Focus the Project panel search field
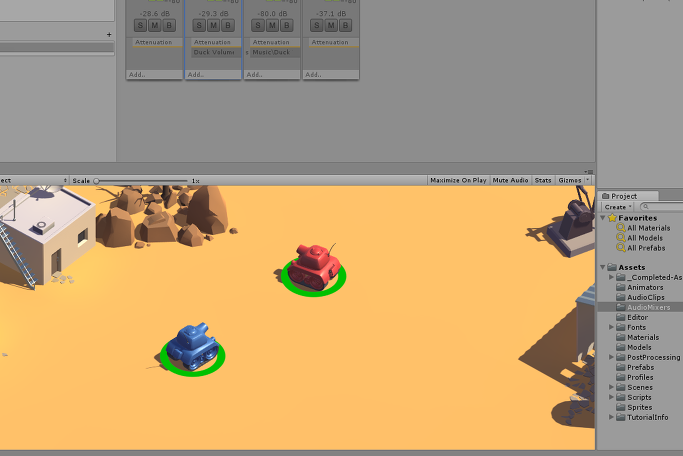Screen dimensions: 683x456 point(661,207)
